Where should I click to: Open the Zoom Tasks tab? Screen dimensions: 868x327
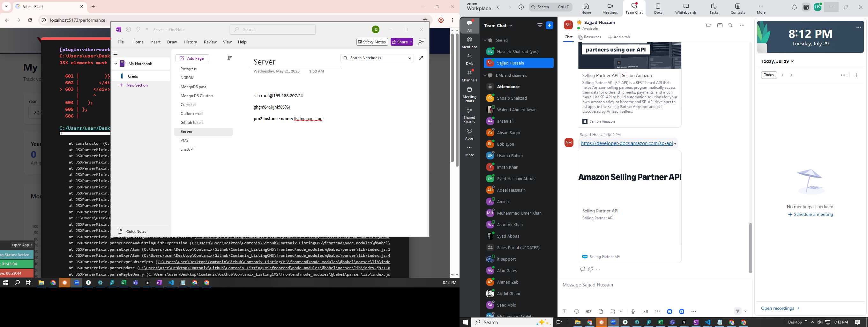click(714, 8)
